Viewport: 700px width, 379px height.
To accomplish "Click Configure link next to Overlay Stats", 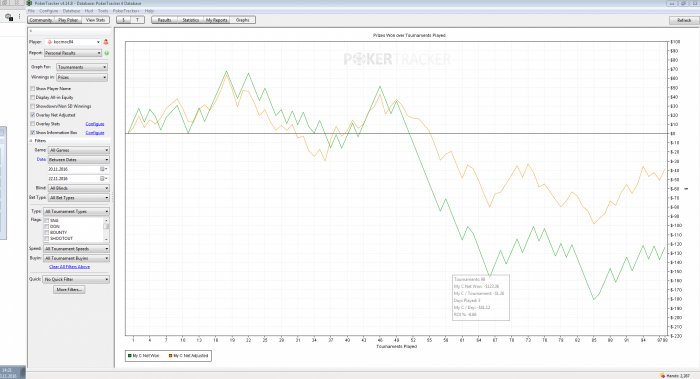I will coord(95,124).
